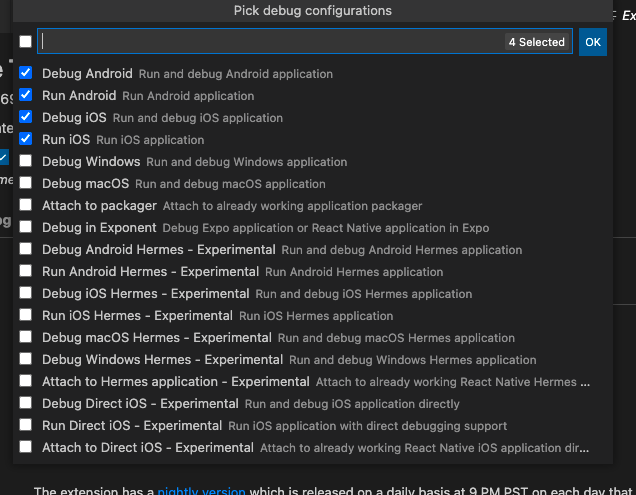The image size is (636, 495).
Task: Uncheck the Run Android checkbox
Action: point(26,95)
